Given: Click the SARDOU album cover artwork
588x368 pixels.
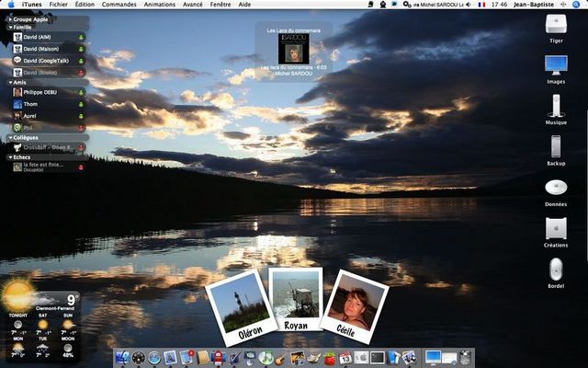Looking at the screenshot, I should pyautogui.click(x=294, y=49).
